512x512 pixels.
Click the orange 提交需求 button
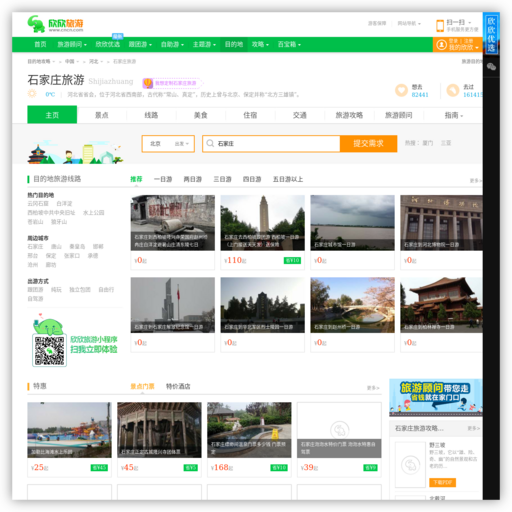[368, 144]
